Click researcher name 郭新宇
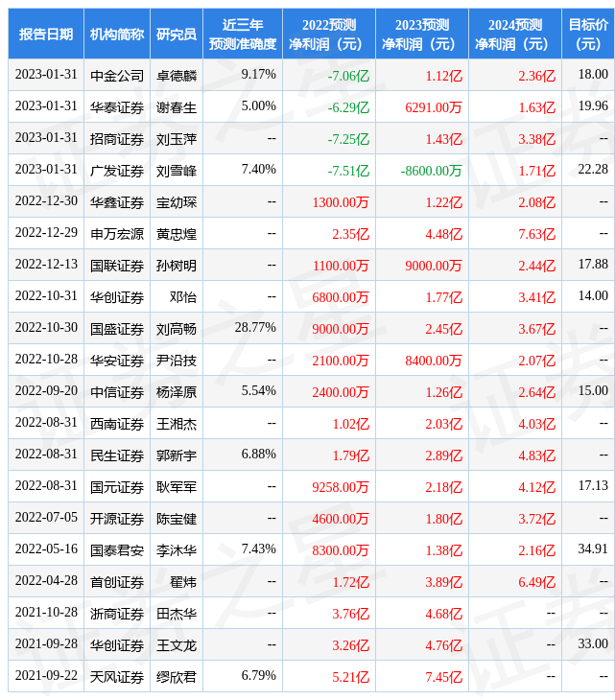The height and width of the screenshot is (700, 615). click(x=177, y=455)
